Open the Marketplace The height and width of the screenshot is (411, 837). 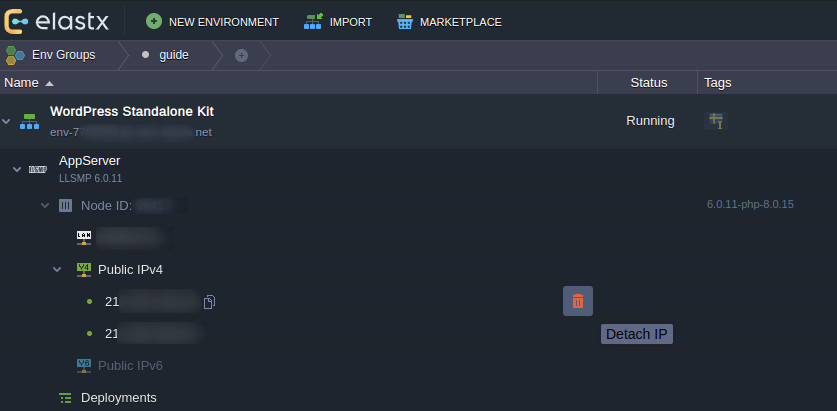[448, 21]
